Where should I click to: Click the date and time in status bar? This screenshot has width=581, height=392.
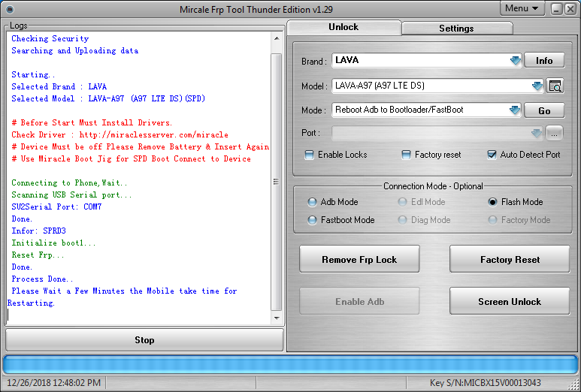pyautogui.click(x=53, y=383)
